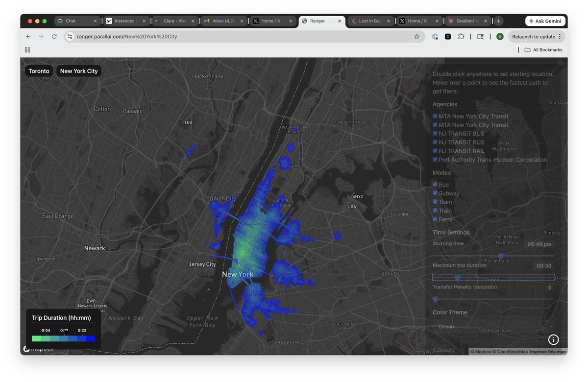This screenshot has height=382, width=588.
Task: Click Relaunch to update
Action: 534,37
